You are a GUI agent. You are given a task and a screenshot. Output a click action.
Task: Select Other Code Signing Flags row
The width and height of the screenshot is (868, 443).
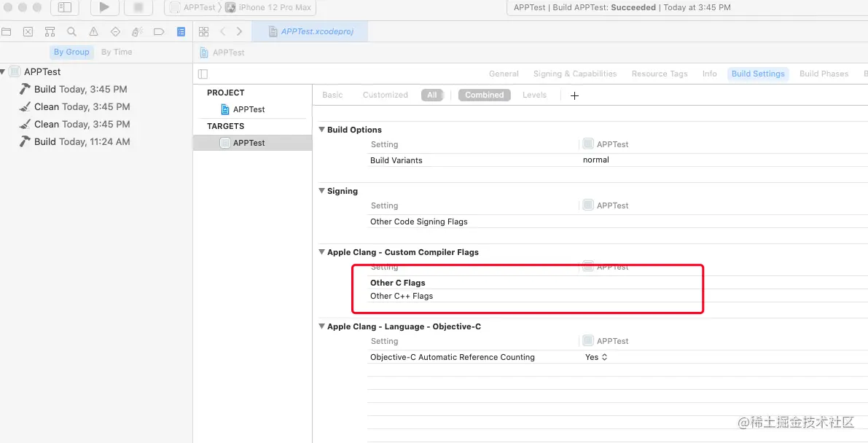618,221
